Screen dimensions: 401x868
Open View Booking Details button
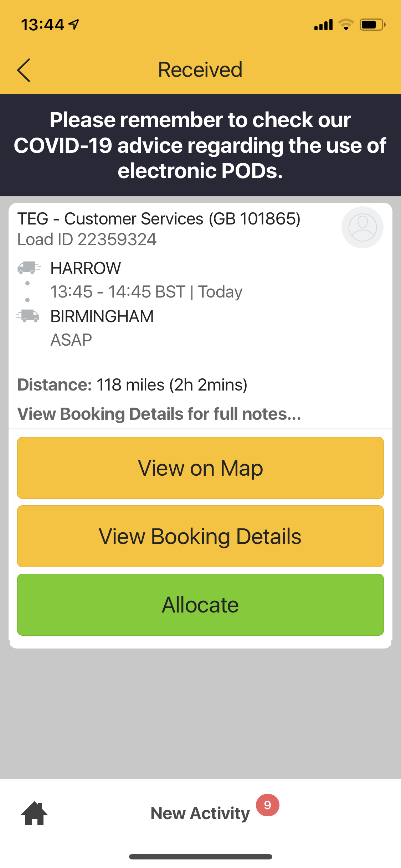click(x=200, y=536)
